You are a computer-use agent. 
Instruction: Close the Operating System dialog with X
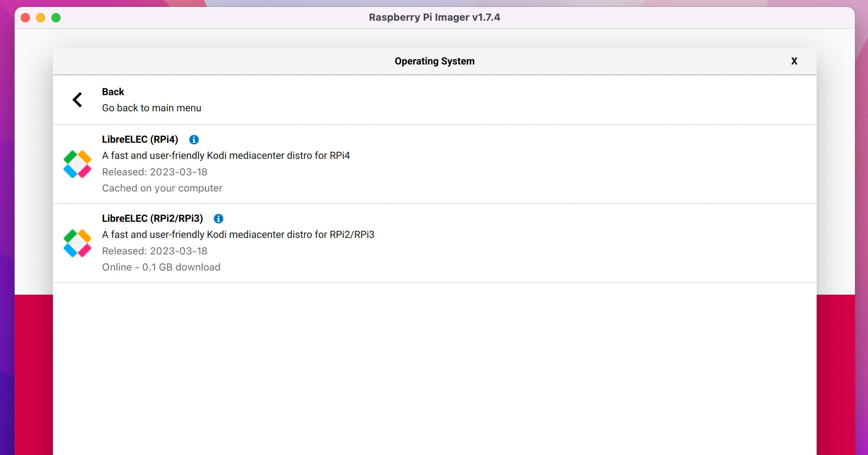794,61
